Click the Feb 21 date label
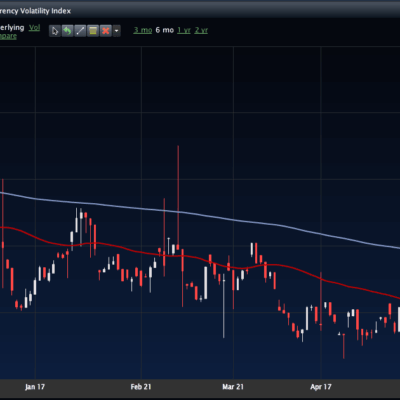400x400 pixels. click(x=141, y=387)
